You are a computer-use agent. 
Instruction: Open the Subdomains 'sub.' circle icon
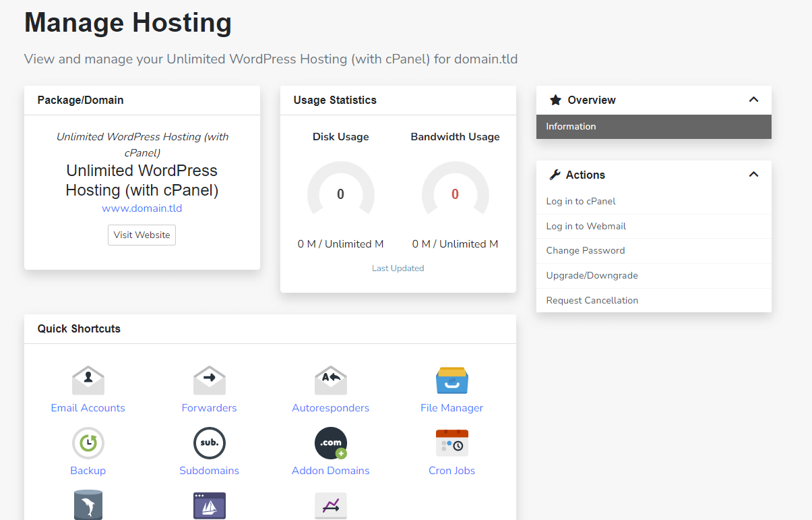click(x=210, y=443)
